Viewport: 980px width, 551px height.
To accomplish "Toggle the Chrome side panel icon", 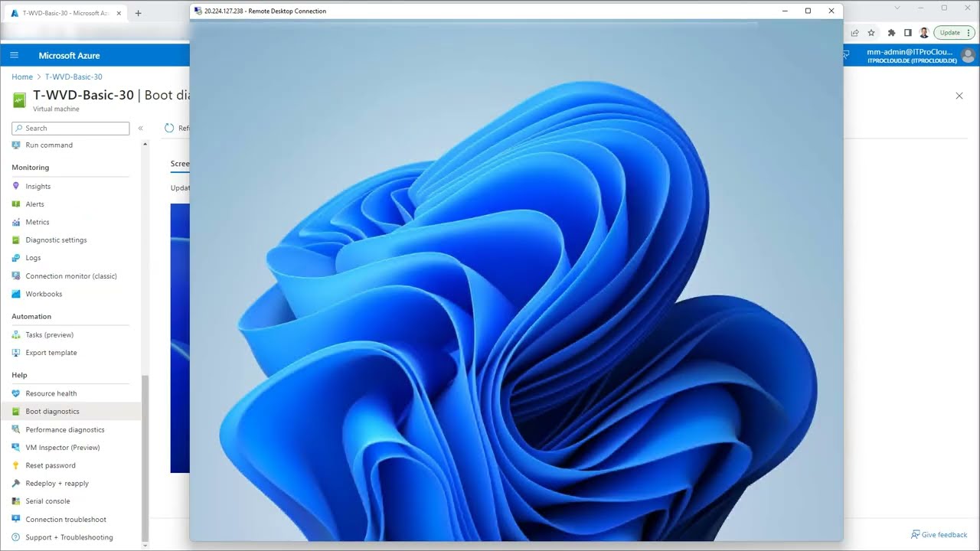I will tap(908, 33).
